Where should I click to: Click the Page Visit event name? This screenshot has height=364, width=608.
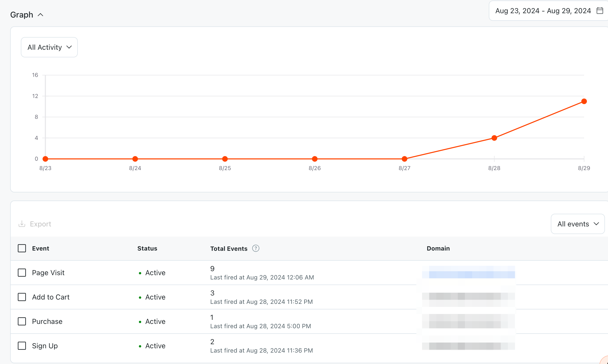(48, 273)
